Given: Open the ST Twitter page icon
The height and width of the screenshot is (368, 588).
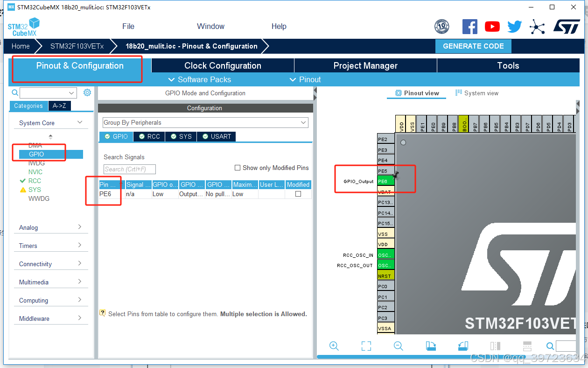Looking at the screenshot, I should [x=515, y=27].
